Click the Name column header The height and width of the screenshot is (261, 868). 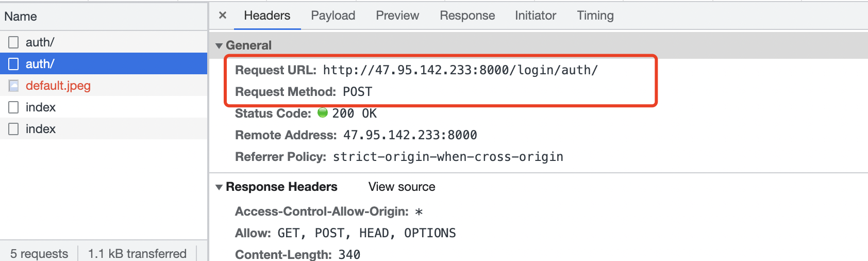(21, 17)
